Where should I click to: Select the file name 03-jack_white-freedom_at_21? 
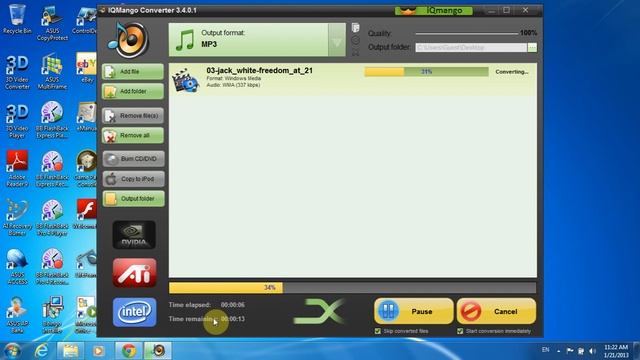click(260, 70)
